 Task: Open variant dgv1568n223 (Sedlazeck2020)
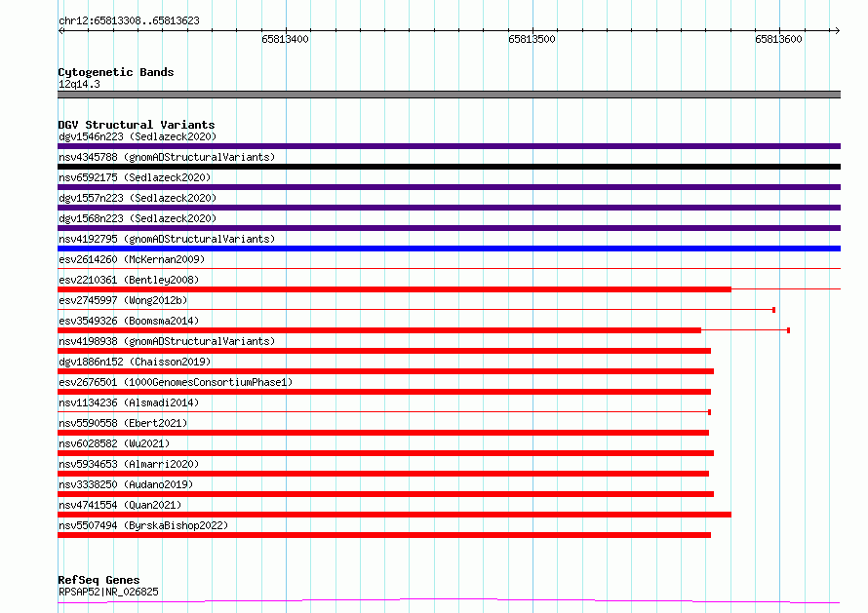coord(138,218)
